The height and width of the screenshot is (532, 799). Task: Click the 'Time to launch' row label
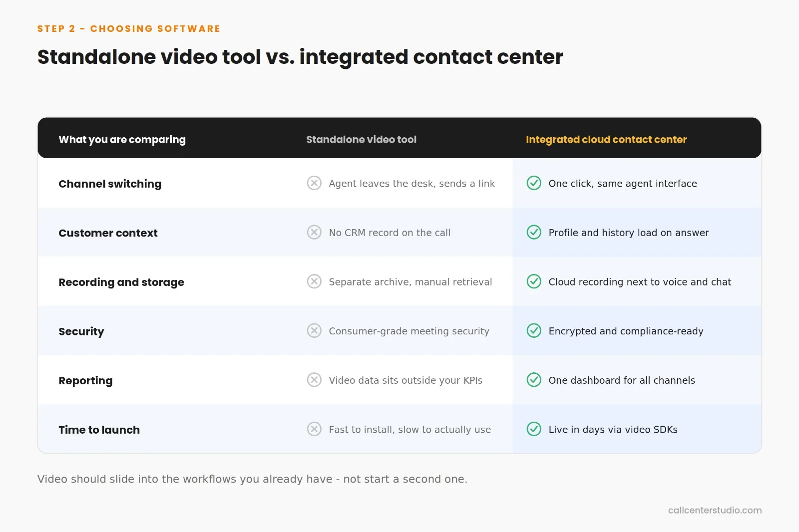[x=99, y=430]
